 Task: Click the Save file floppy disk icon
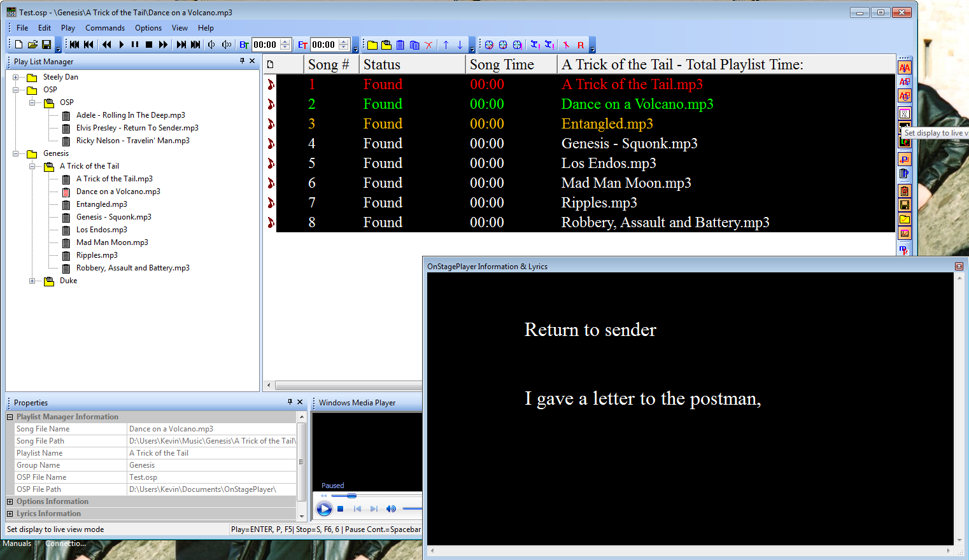coord(46,45)
